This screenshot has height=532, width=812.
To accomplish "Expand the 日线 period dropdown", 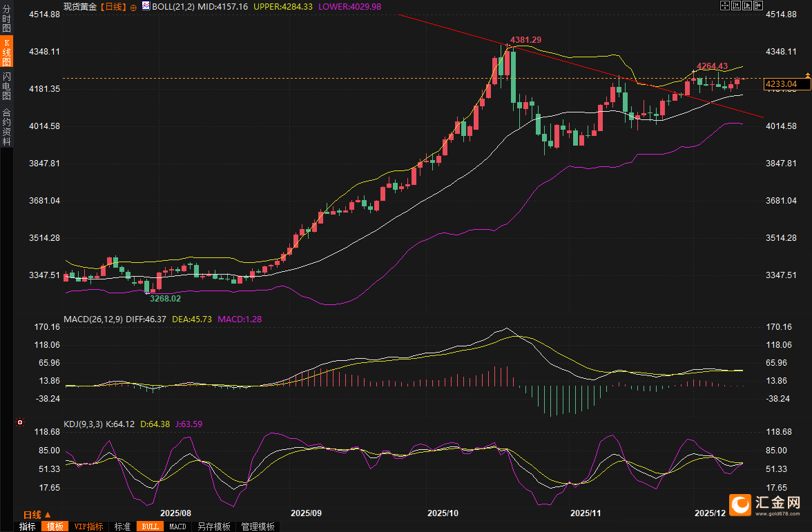I will pos(37,515).
